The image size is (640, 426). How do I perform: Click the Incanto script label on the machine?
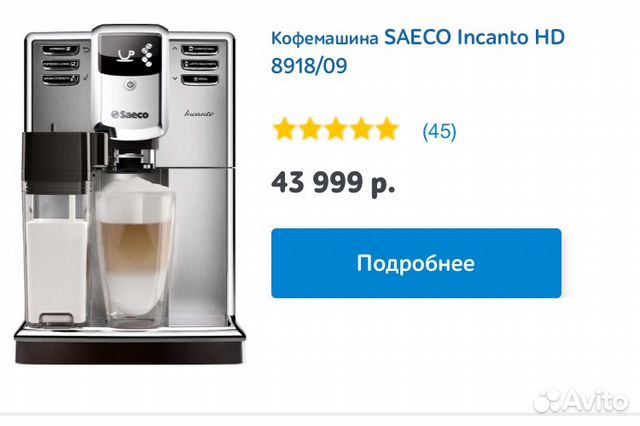click(x=198, y=113)
